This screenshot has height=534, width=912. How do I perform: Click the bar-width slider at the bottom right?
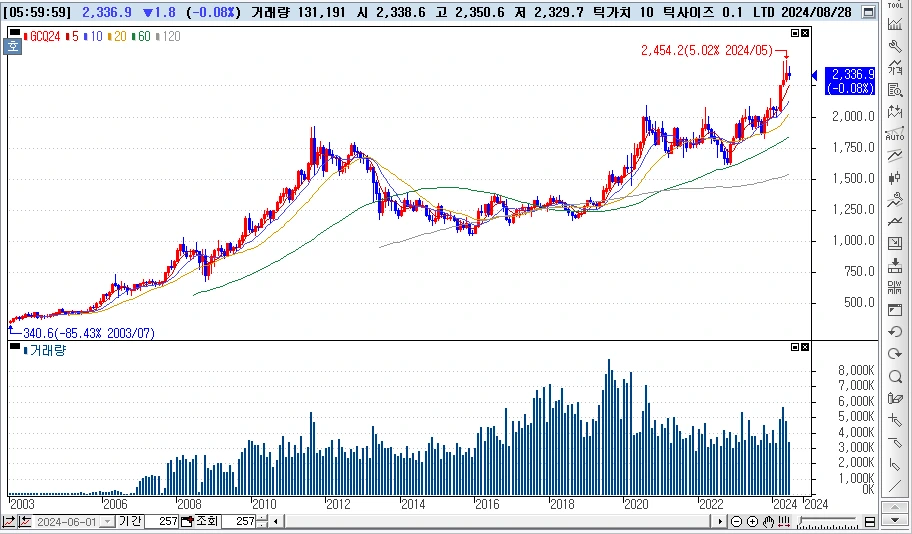tap(827, 521)
